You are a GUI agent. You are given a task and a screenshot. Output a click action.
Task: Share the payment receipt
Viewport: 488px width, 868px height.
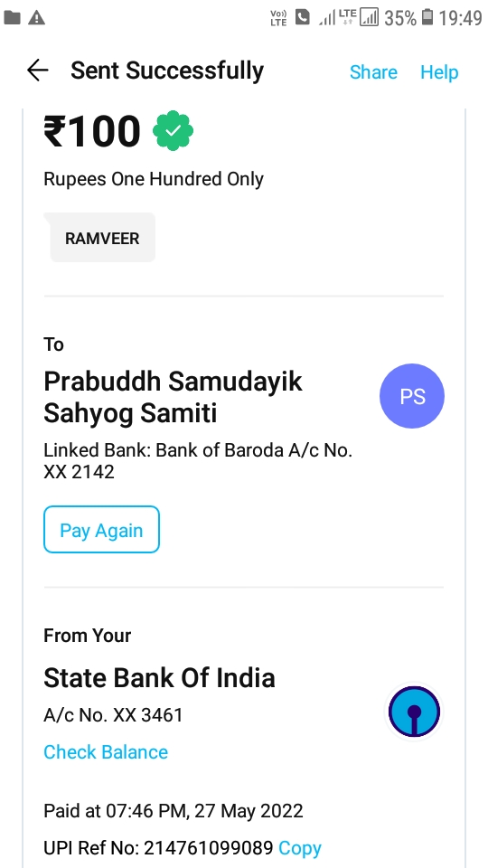[373, 72]
